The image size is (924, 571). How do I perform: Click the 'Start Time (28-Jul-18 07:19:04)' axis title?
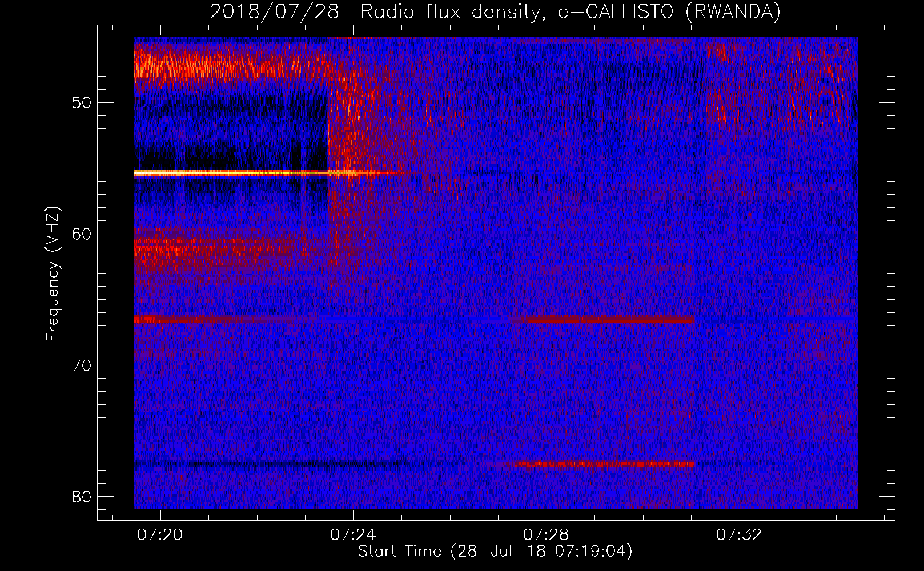(495, 552)
